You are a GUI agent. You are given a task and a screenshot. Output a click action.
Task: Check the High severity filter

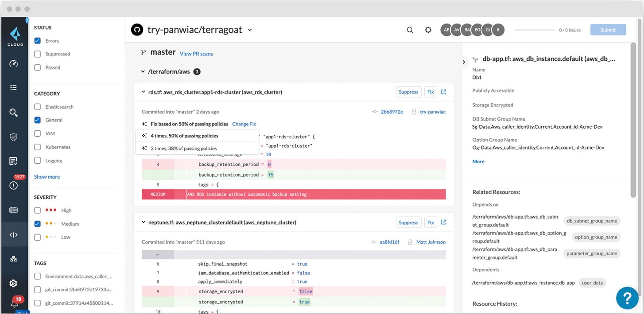[x=38, y=210]
